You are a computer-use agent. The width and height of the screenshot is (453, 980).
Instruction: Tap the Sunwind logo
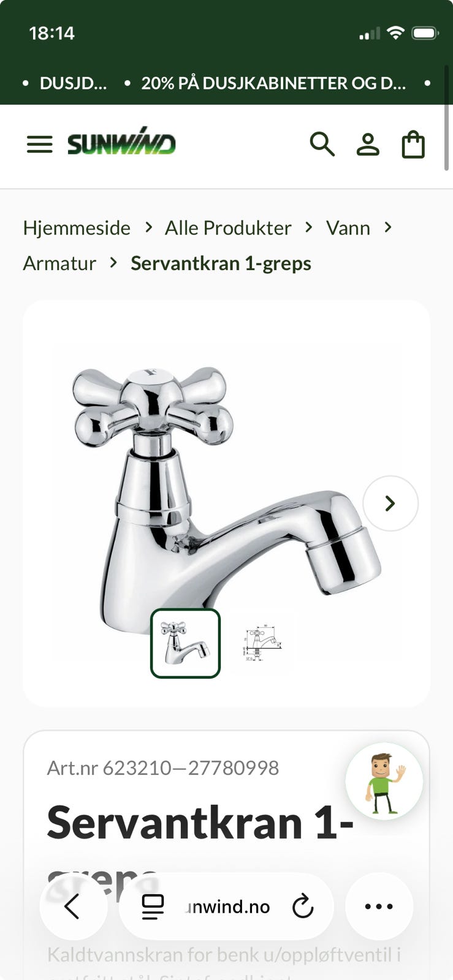pyautogui.click(x=121, y=142)
